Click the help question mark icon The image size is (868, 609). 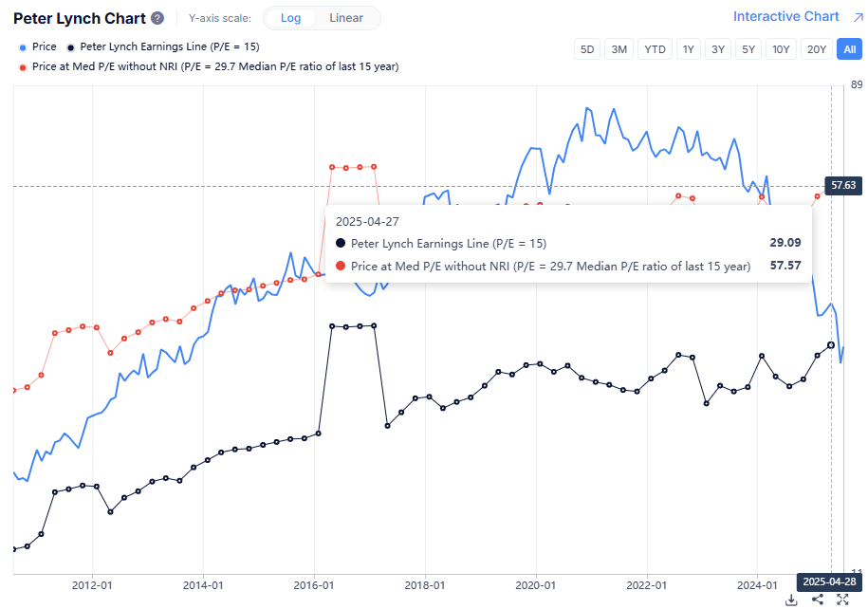click(157, 18)
